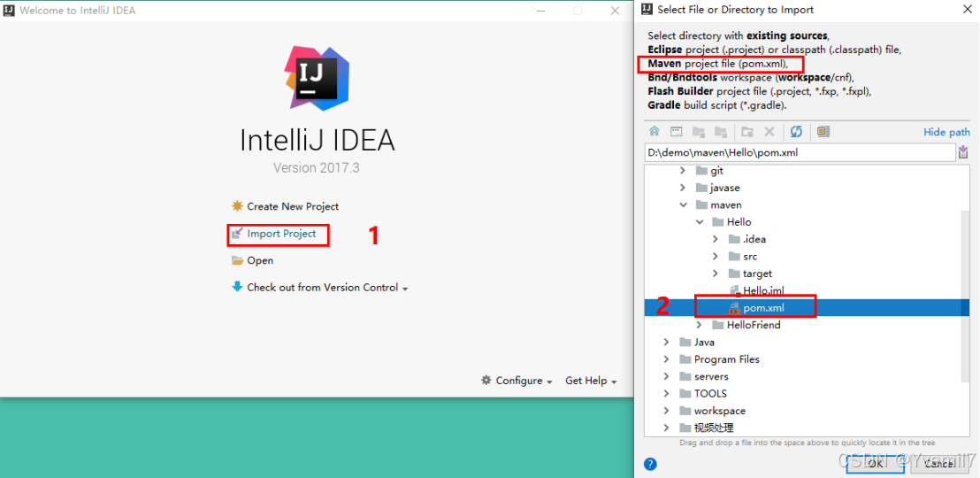The width and height of the screenshot is (980, 478).
Task: Click the IJ icon in import dialog title bar
Action: [647, 10]
